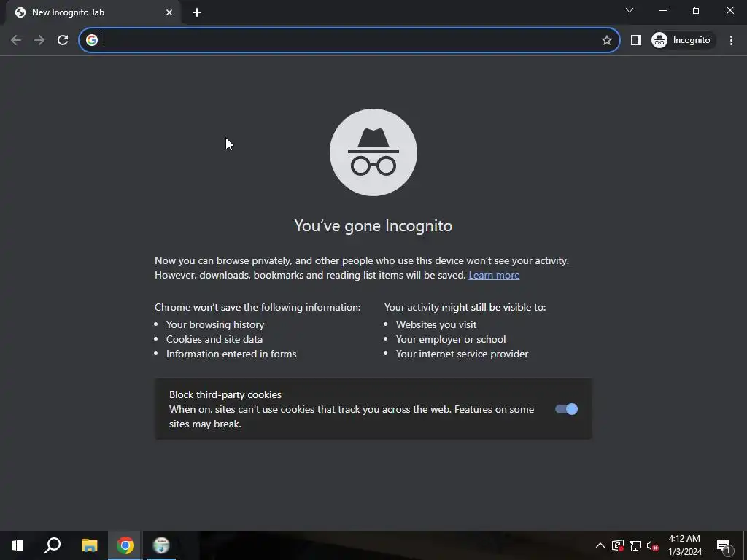Click the Chrome taskbar icon

[125, 545]
